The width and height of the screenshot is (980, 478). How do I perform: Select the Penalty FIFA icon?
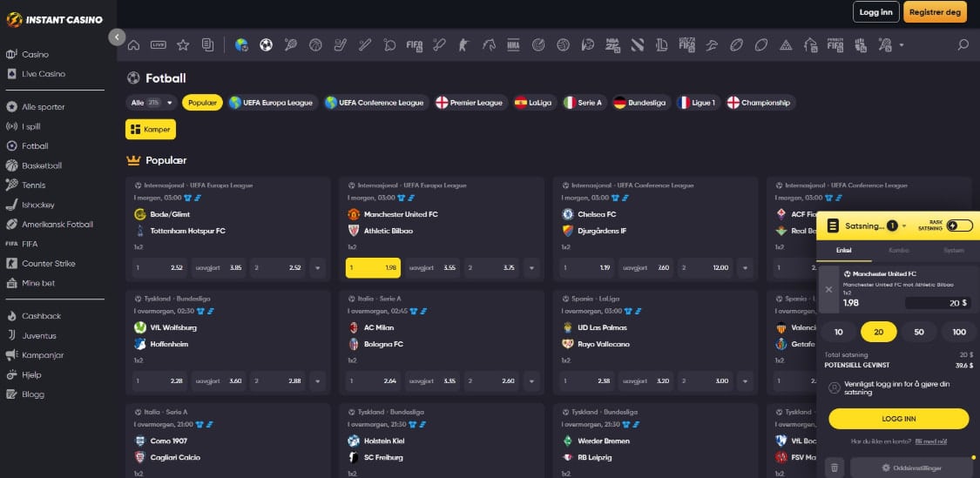point(835,45)
